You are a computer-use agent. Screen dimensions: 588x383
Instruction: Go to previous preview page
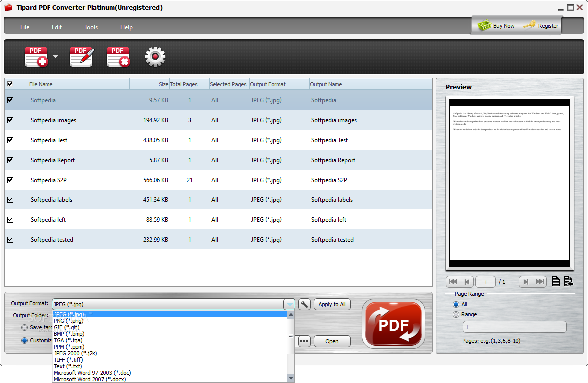467,282
